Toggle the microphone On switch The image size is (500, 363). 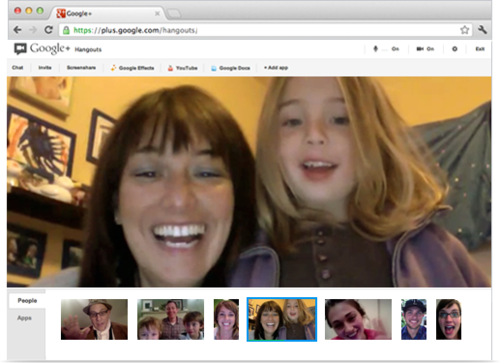(x=386, y=49)
